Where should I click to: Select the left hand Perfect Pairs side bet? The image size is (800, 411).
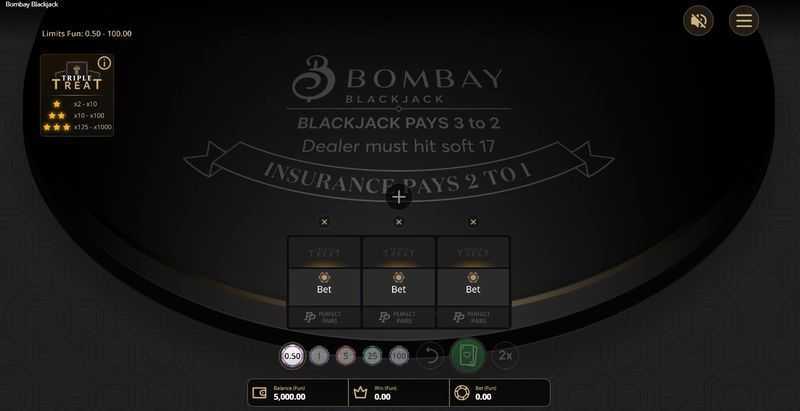(x=324, y=318)
